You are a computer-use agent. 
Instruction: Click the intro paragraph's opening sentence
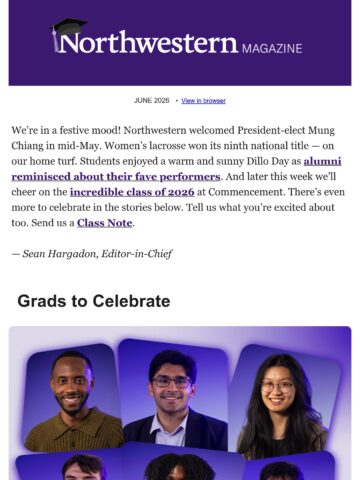point(65,130)
